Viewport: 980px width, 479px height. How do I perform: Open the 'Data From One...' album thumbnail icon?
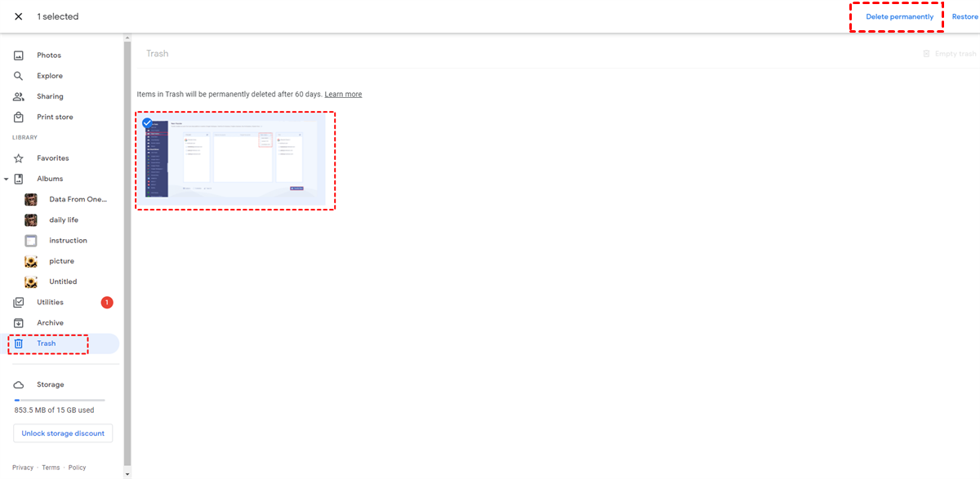pyautogui.click(x=31, y=199)
